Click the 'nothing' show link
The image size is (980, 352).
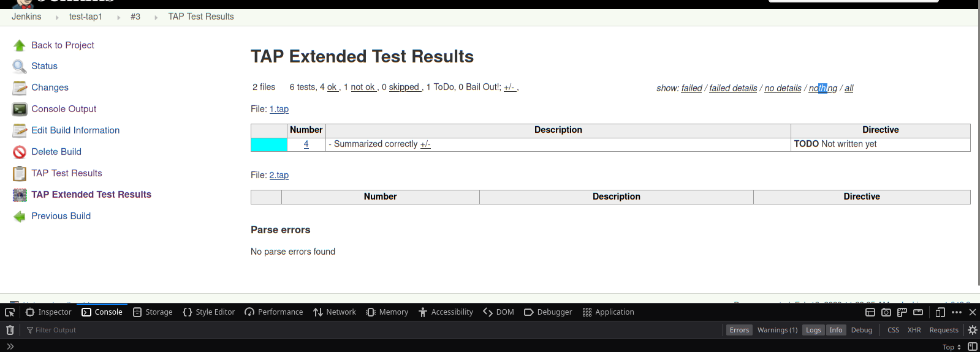(822, 88)
